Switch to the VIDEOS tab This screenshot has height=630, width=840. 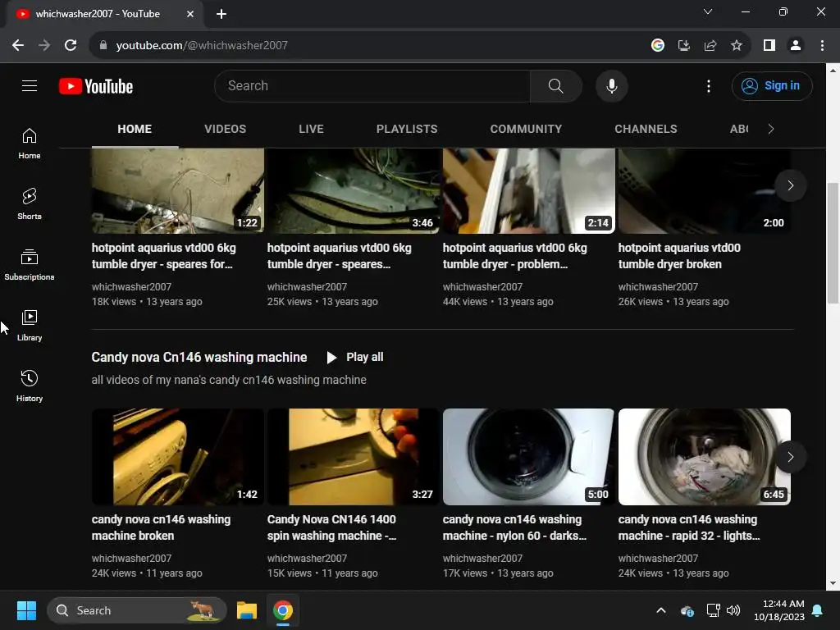click(x=225, y=129)
